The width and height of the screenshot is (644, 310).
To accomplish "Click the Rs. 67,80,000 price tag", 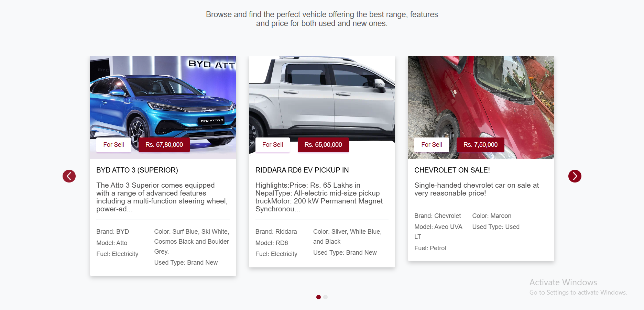I will 164,145.
